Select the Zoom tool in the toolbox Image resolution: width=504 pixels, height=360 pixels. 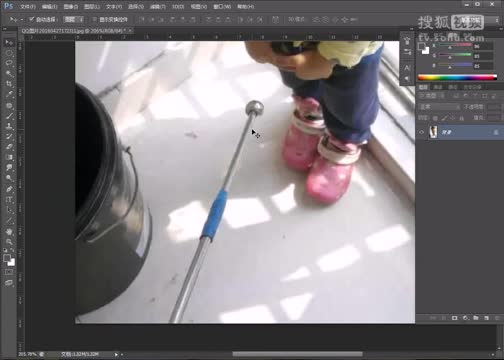click(x=9, y=242)
